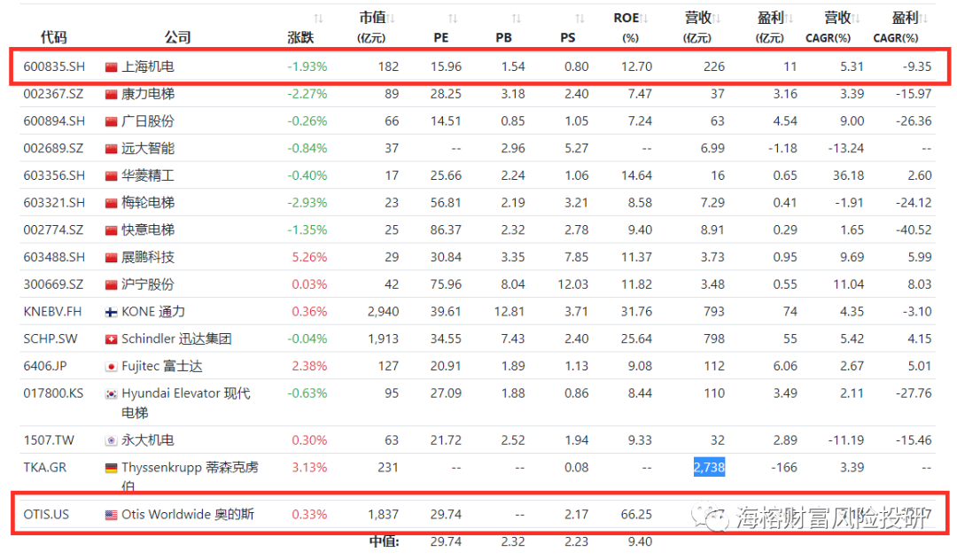Open company 上海机电
The image size is (957, 560).
[148, 66]
